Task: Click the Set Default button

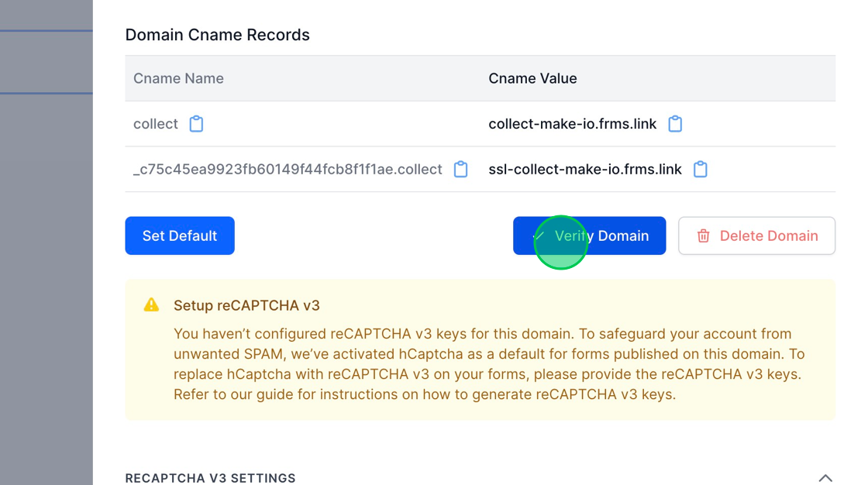Action: click(x=179, y=236)
